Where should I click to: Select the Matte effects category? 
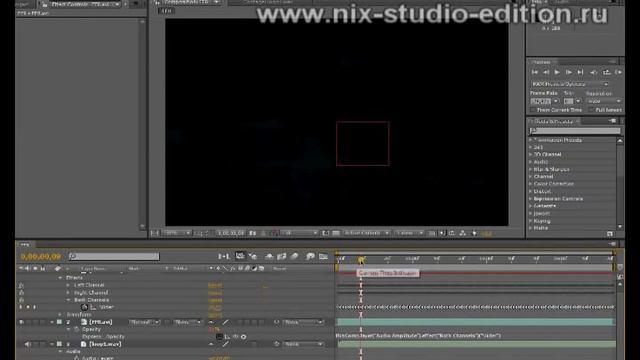541,228
